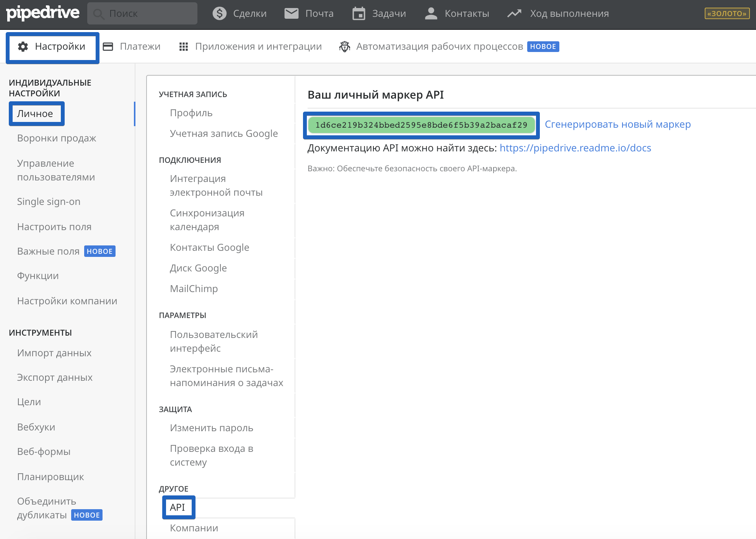Click the green API token field
This screenshot has width=756, height=539.
pos(421,125)
